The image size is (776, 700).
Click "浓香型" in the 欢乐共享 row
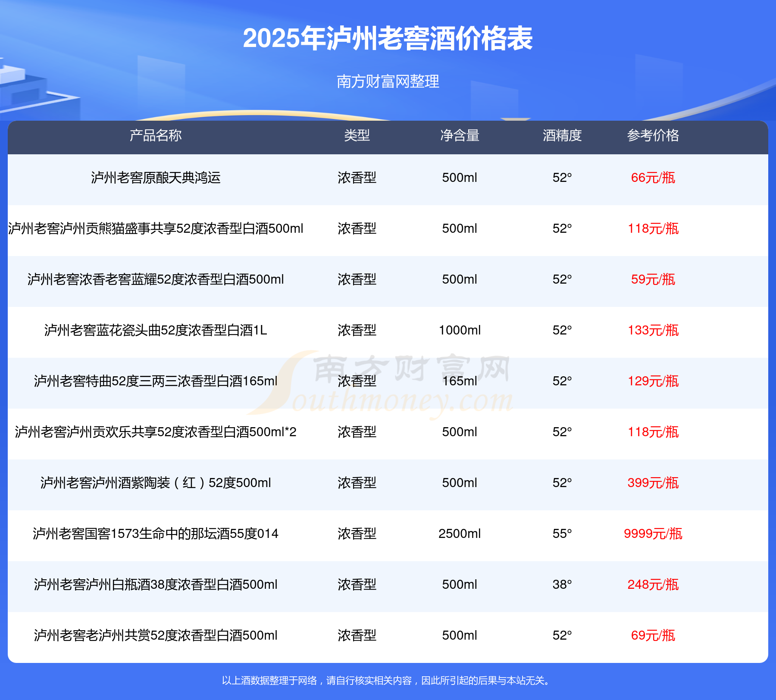pos(357,432)
